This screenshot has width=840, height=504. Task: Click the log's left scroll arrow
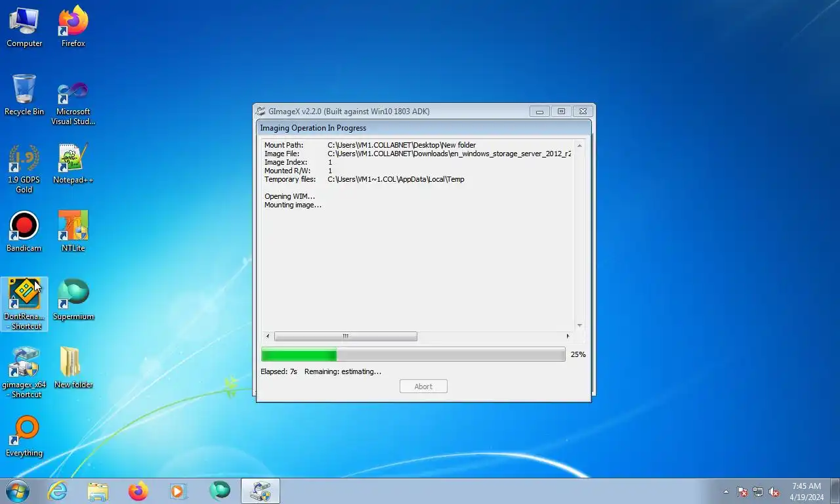(x=267, y=336)
